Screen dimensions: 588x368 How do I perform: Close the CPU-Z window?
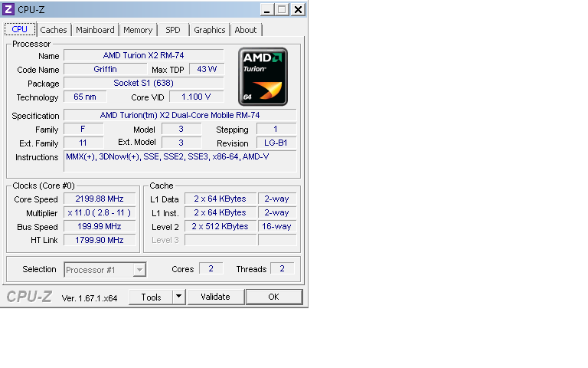click(297, 9)
